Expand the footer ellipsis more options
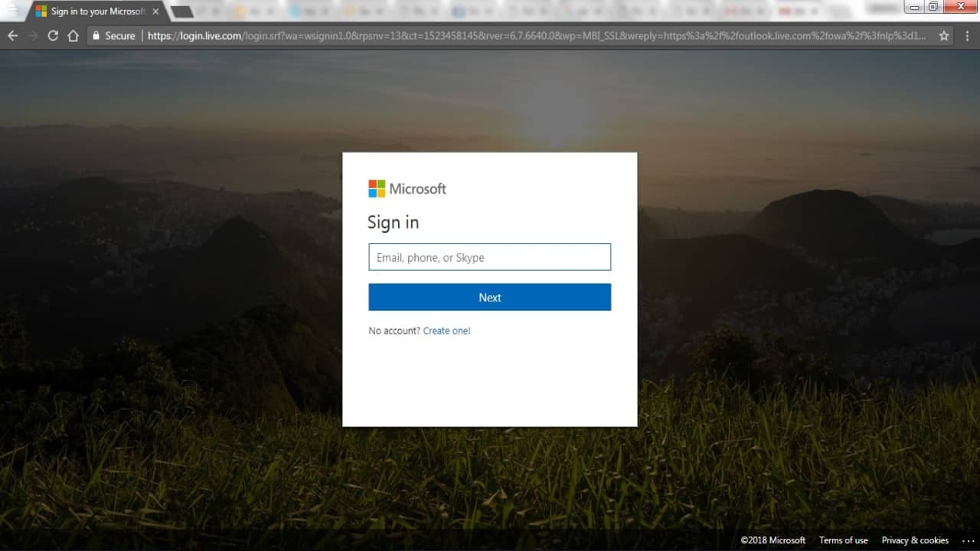 pos(967,540)
